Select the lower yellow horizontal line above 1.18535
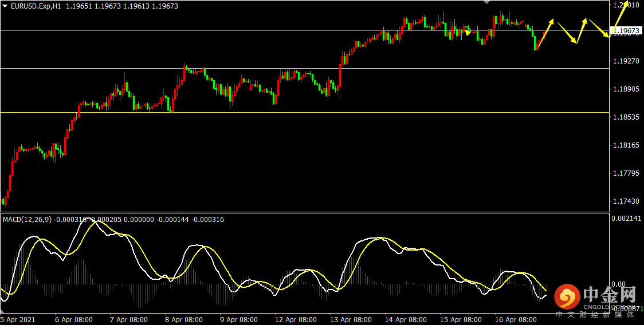This screenshot has height=325, width=644. point(304,112)
